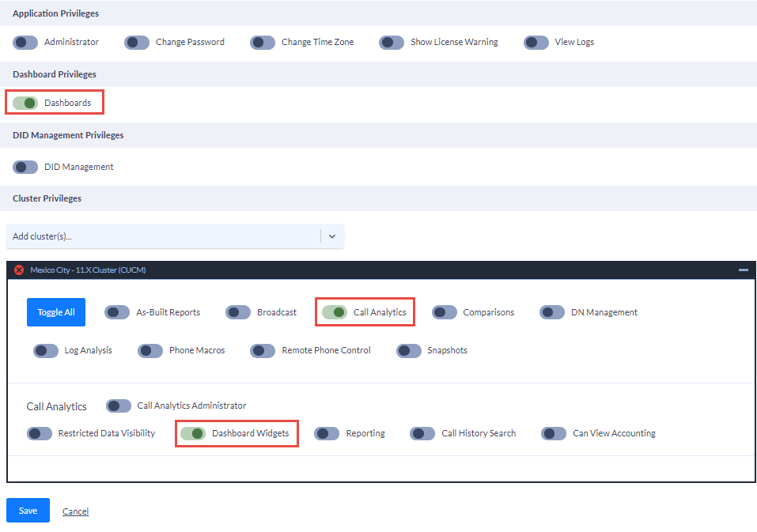Viewport: 757px width, 532px height.
Task: Enable Comparisons toggle
Action: [x=445, y=312]
